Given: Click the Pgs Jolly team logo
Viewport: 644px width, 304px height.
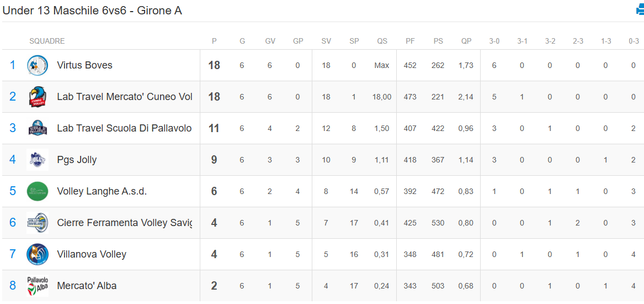Looking at the screenshot, I should 38,160.
